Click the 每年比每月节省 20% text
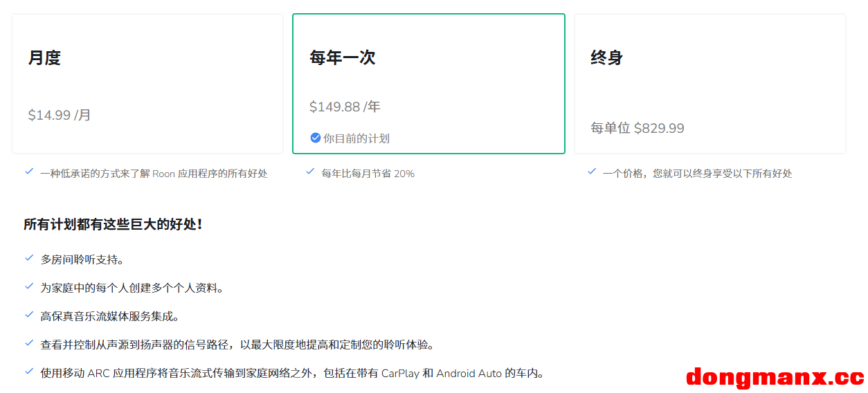Screen dimensions: 868x393 (x=368, y=174)
